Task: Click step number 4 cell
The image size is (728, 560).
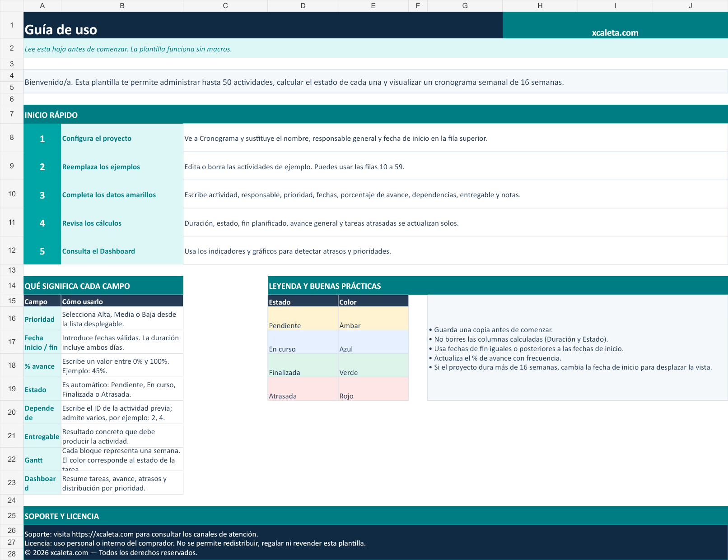Action: [x=42, y=222]
